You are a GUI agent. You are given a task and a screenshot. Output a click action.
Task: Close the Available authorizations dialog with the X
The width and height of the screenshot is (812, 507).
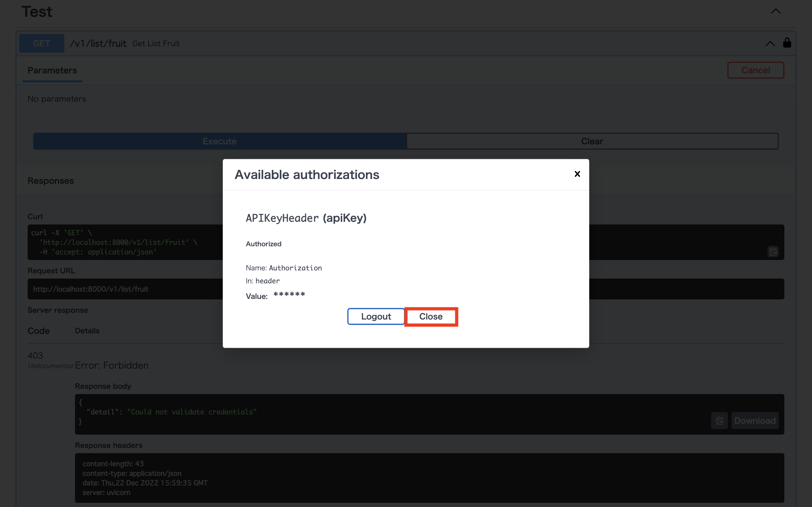pyautogui.click(x=577, y=174)
